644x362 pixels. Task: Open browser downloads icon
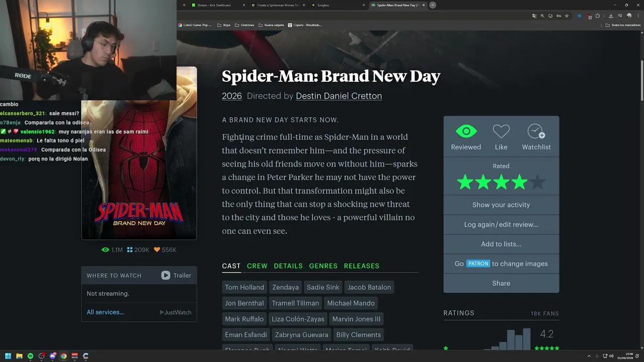coord(611,16)
